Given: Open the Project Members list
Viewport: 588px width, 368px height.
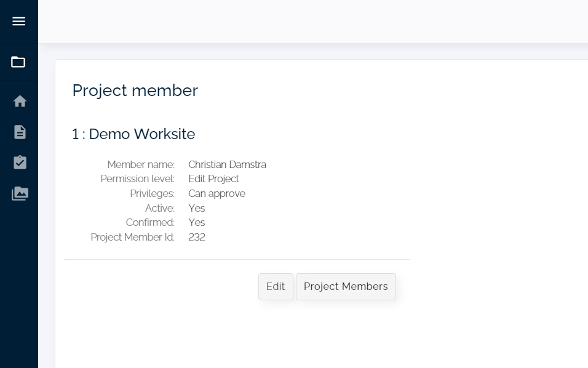Looking at the screenshot, I should (346, 286).
